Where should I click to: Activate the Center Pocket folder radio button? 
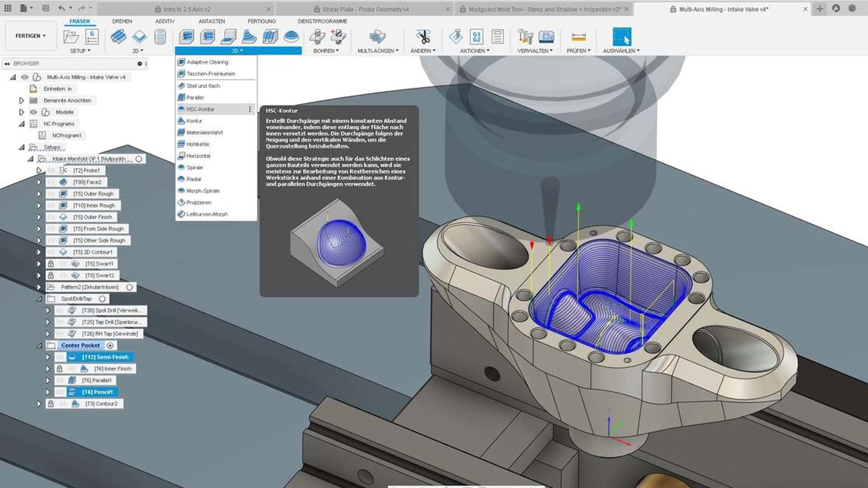click(x=110, y=346)
